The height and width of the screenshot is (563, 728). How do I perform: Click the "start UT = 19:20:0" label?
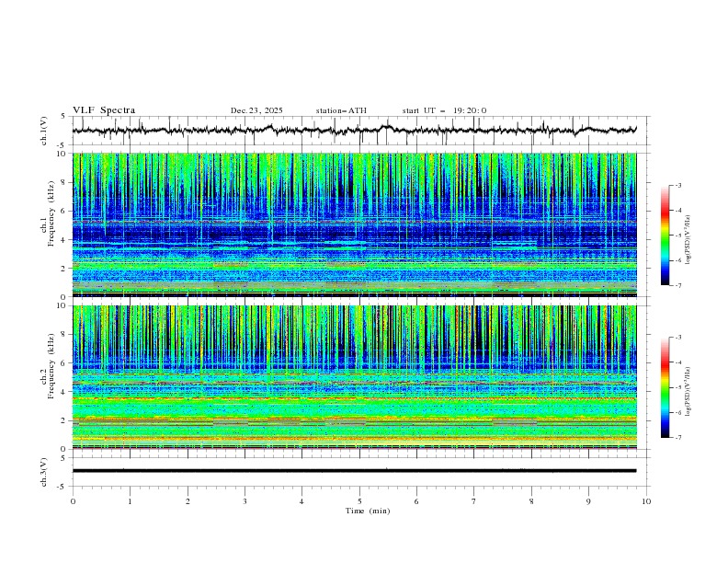(444, 110)
